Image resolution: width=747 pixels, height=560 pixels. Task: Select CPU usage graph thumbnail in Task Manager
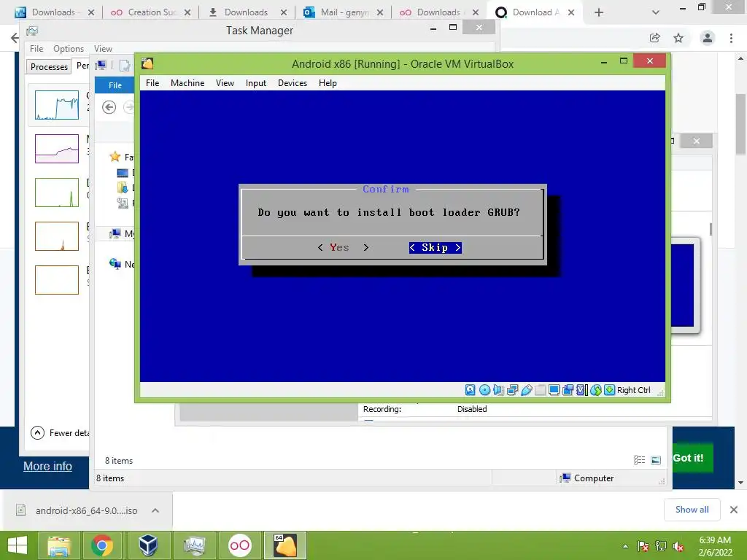[57, 105]
